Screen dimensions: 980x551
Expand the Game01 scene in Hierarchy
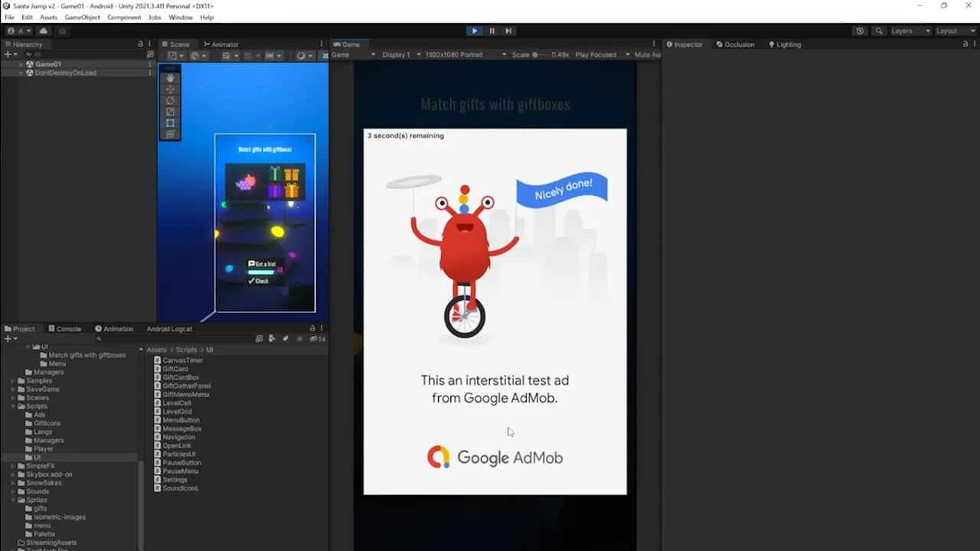pyautogui.click(x=21, y=64)
